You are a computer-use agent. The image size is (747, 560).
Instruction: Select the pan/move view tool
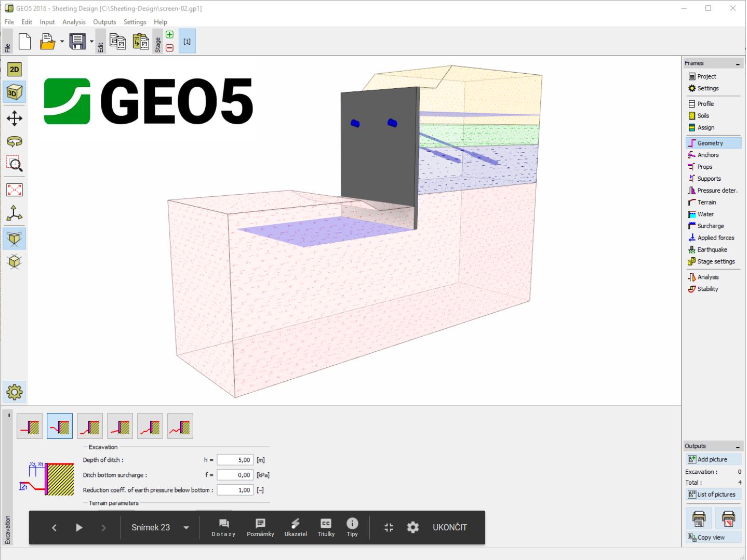pyautogui.click(x=14, y=118)
